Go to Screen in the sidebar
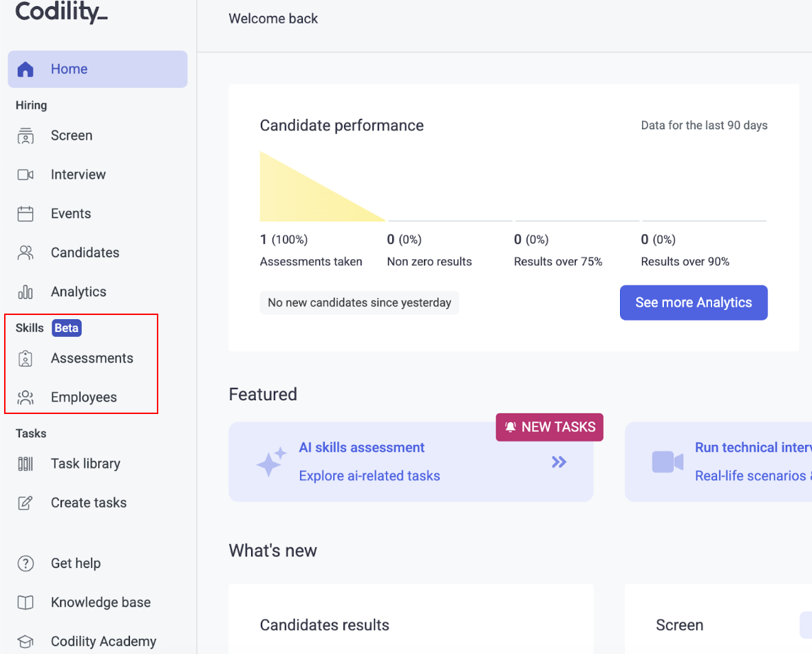 72,135
